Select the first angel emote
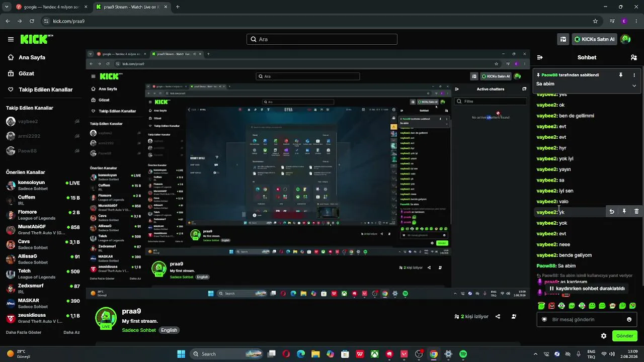The width and height of the screenshot is (644, 362). click(541, 306)
